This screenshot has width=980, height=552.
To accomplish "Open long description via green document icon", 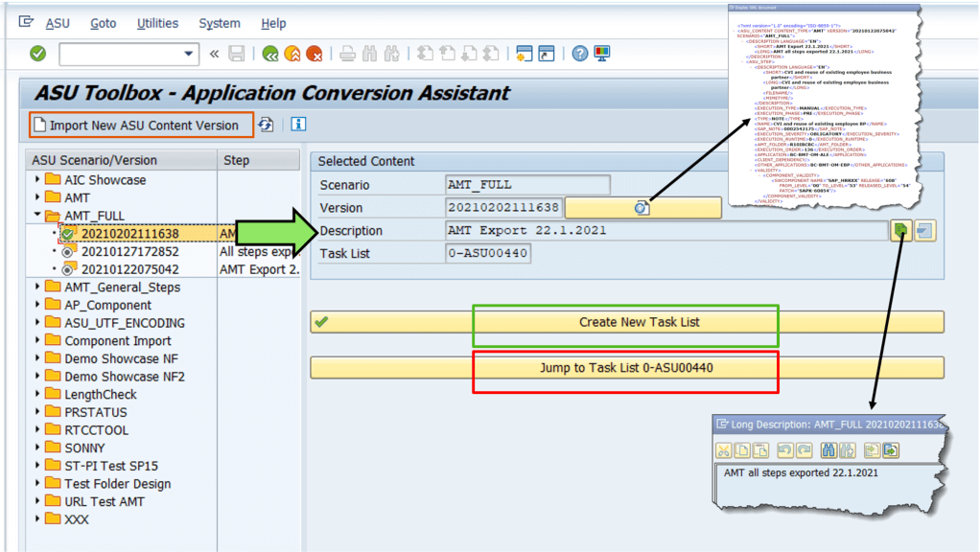I will (900, 230).
